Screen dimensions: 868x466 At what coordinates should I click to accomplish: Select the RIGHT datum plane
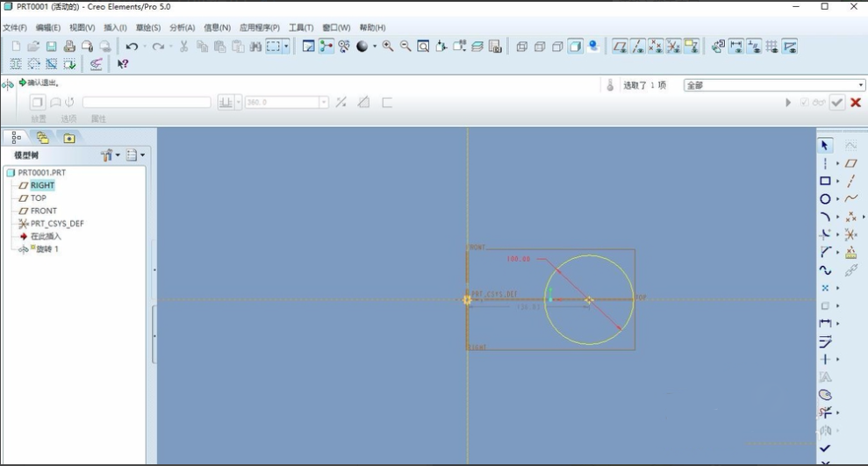coord(42,185)
